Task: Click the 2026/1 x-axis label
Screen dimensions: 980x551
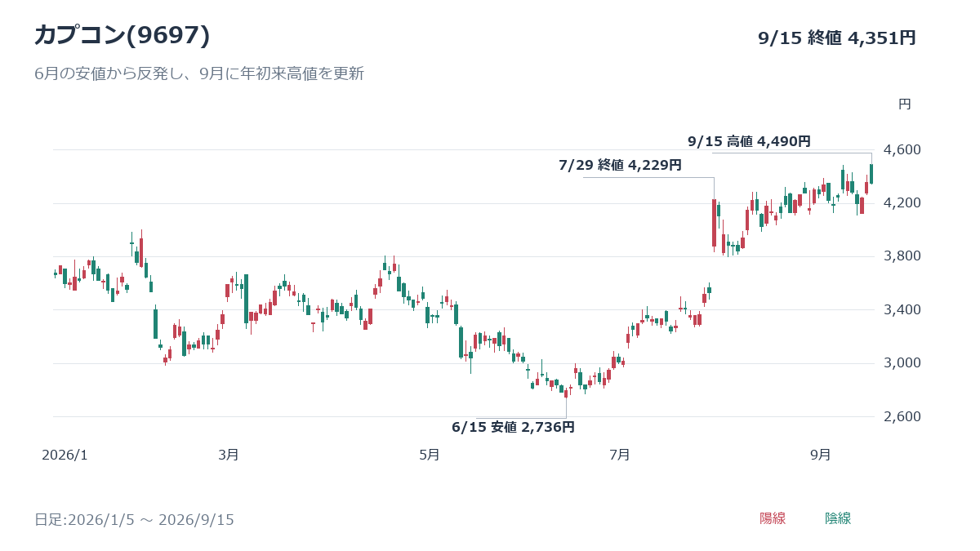Action: click(65, 455)
